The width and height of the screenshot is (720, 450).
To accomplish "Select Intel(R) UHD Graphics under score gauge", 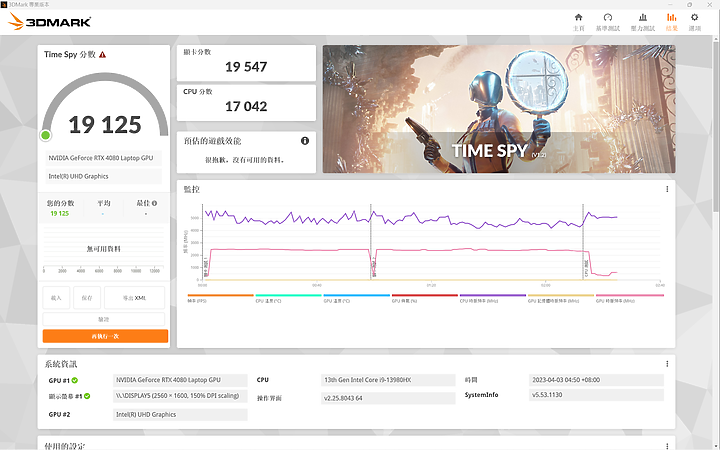I will [104, 176].
